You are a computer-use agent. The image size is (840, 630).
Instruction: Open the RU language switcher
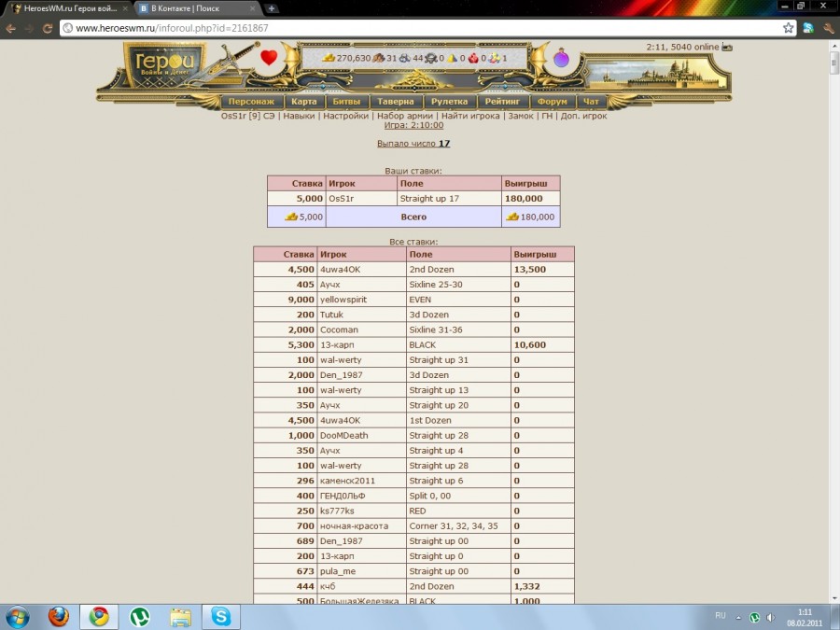(x=720, y=616)
